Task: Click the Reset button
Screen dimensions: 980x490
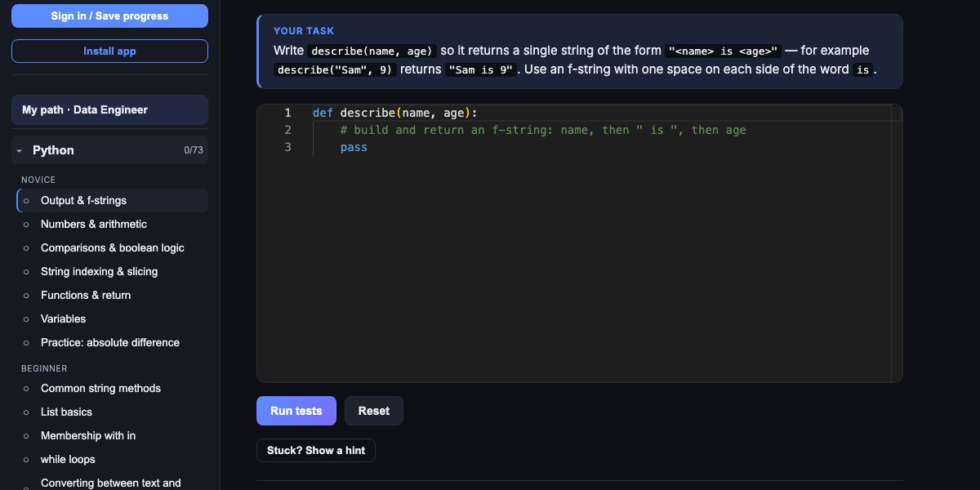Action: pos(374,411)
